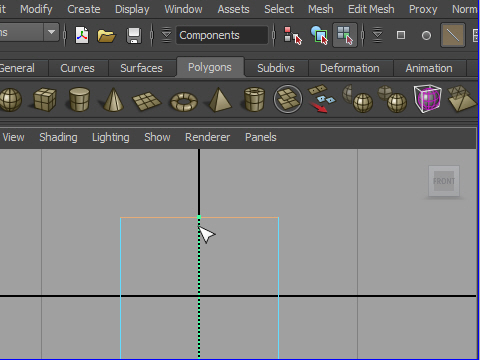Open the Mesh menu
The image size is (480, 360).
click(321, 9)
